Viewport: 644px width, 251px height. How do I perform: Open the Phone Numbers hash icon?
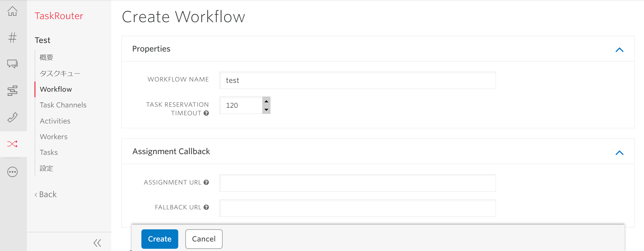pos(13,38)
